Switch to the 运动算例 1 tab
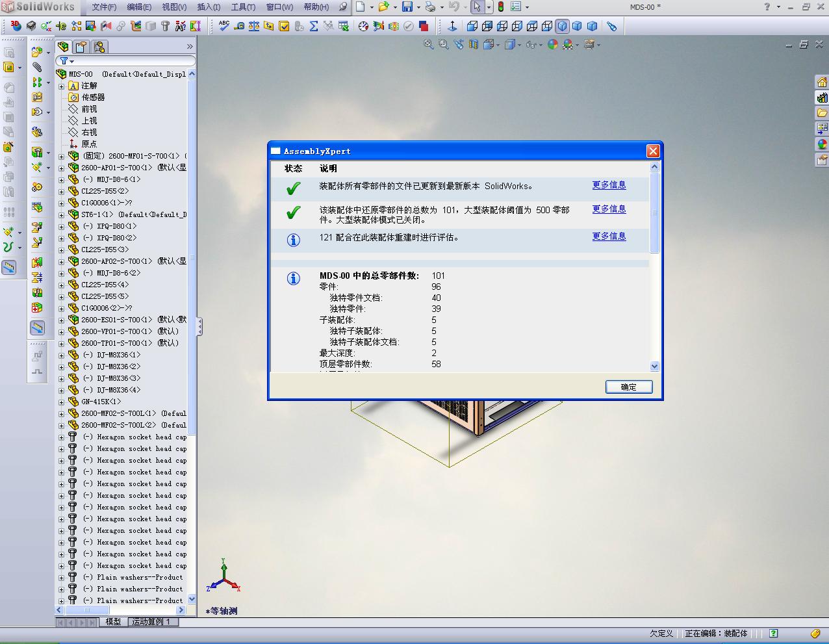This screenshot has height=644, width=829. pyautogui.click(x=151, y=622)
